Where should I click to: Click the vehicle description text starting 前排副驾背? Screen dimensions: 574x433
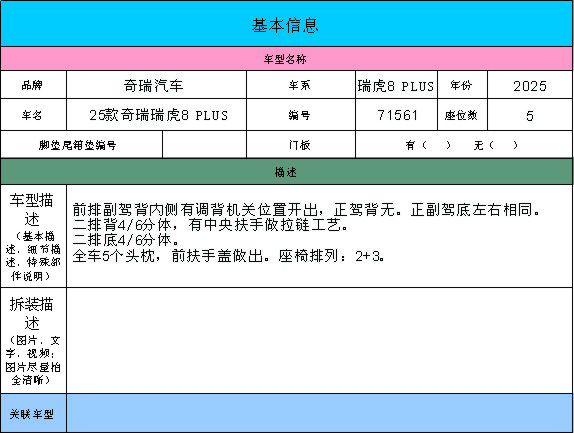pyautogui.click(x=306, y=232)
